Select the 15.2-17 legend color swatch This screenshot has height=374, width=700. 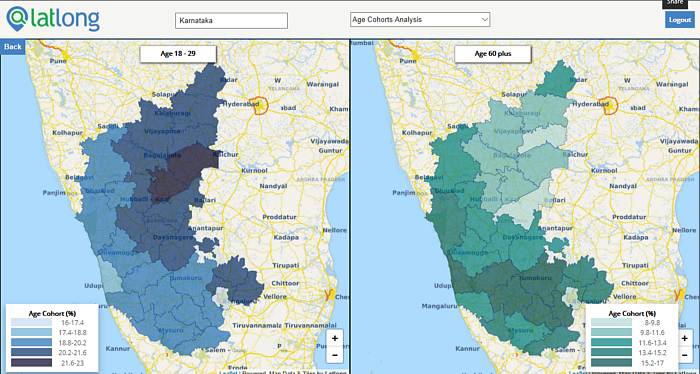click(x=611, y=363)
